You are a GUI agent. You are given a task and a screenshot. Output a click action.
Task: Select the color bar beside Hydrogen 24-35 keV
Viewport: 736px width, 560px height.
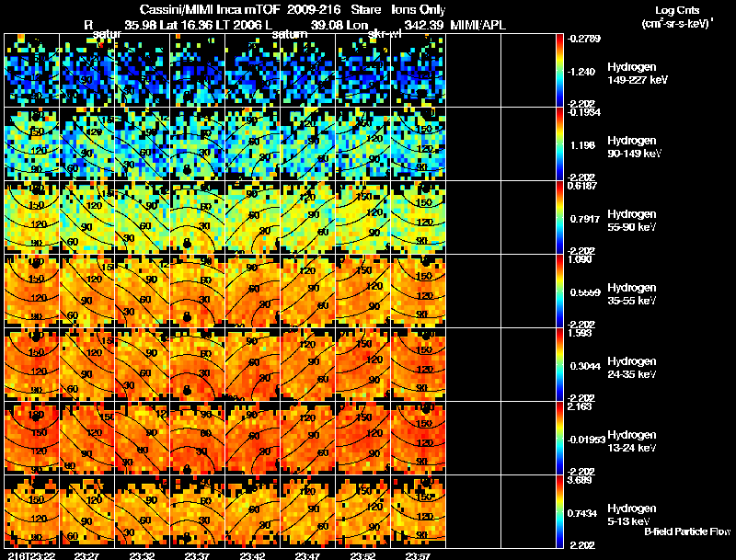559,365
